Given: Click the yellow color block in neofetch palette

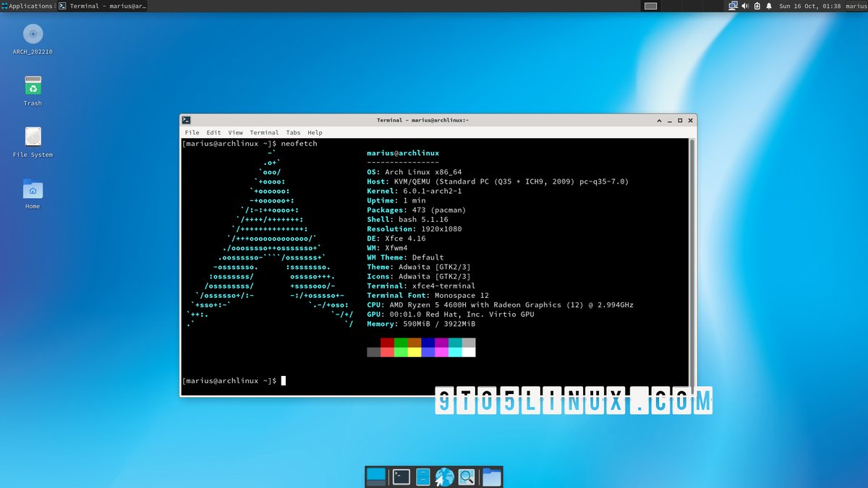Looking at the screenshot, I should tap(414, 352).
